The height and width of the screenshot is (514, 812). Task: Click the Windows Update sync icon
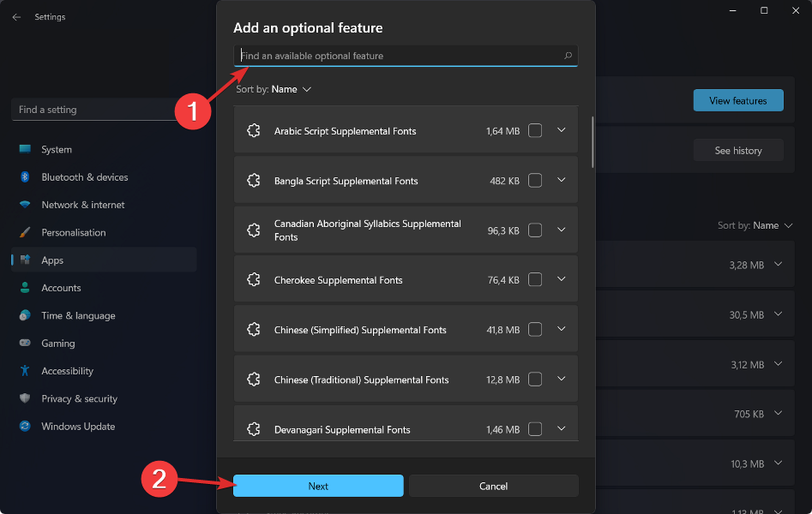click(x=25, y=427)
